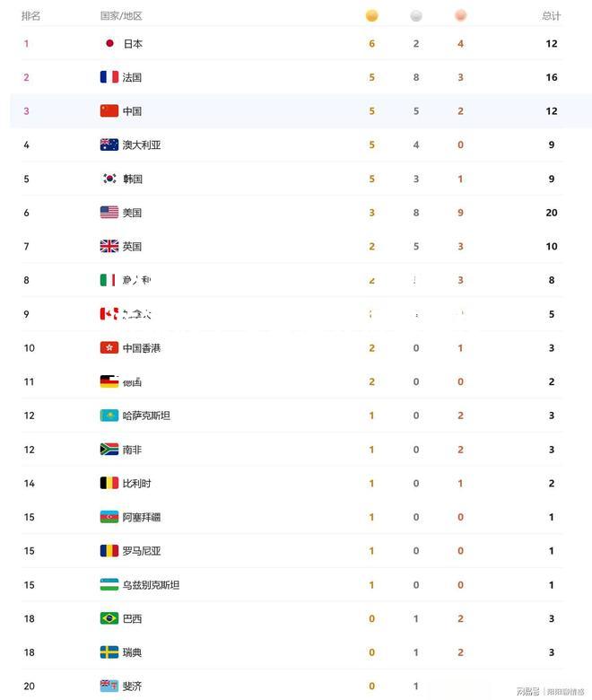Click the South Korea flag icon
The image size is (592, 700).
(x=109, y=179)
